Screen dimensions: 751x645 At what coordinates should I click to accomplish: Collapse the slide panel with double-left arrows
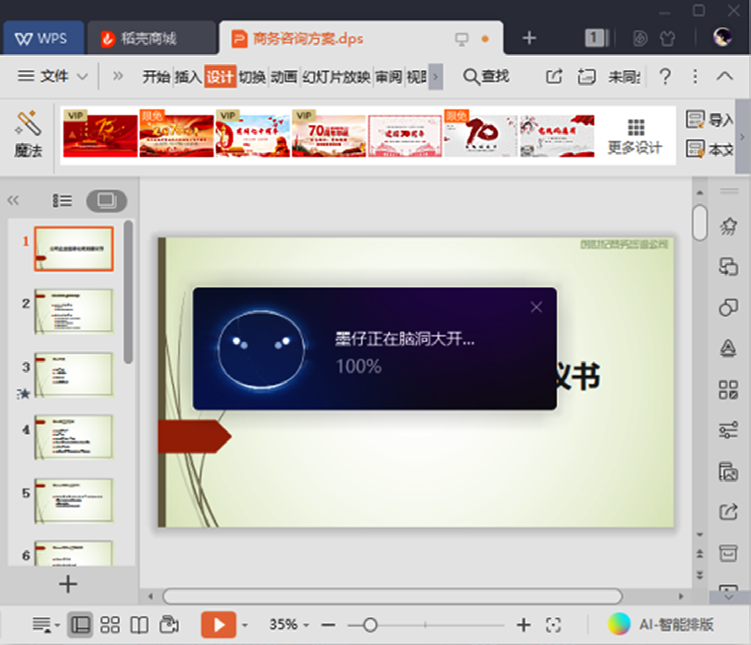point(13,200)
